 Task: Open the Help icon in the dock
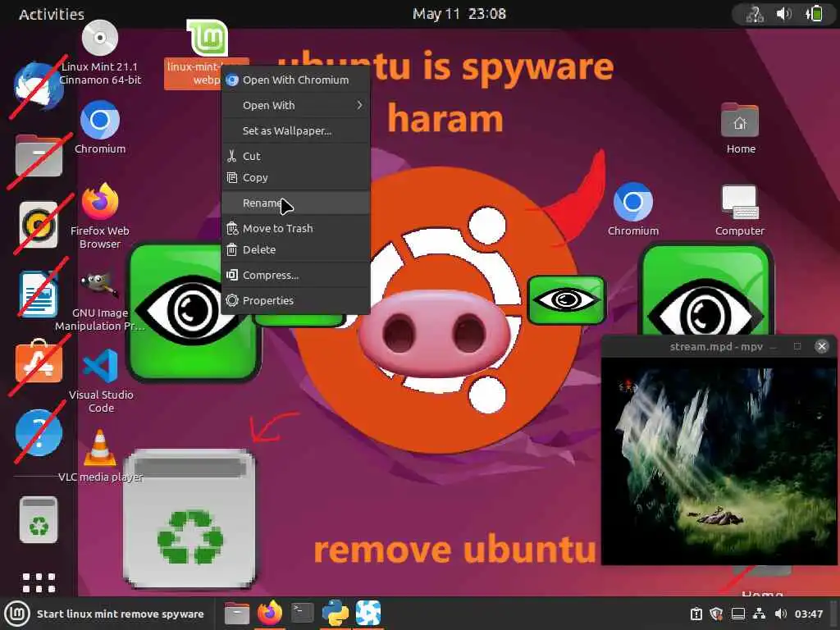[39, 432]
